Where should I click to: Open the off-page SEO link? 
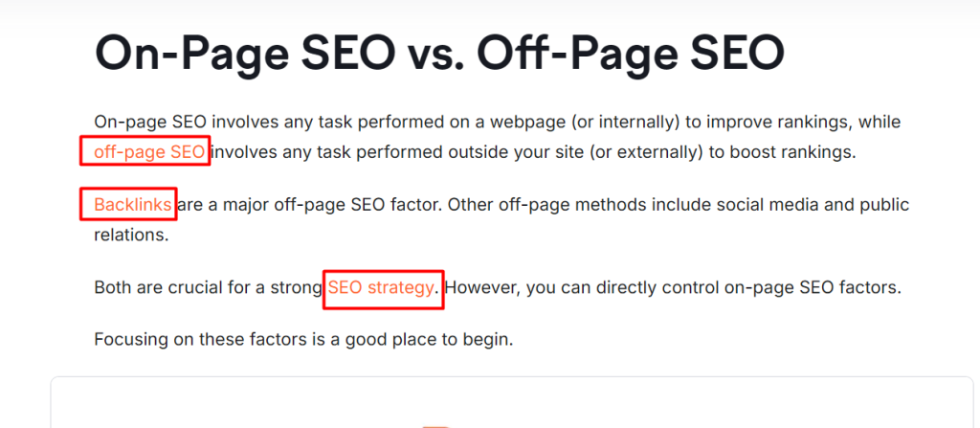pyautogui.click(x=149, y=152)
